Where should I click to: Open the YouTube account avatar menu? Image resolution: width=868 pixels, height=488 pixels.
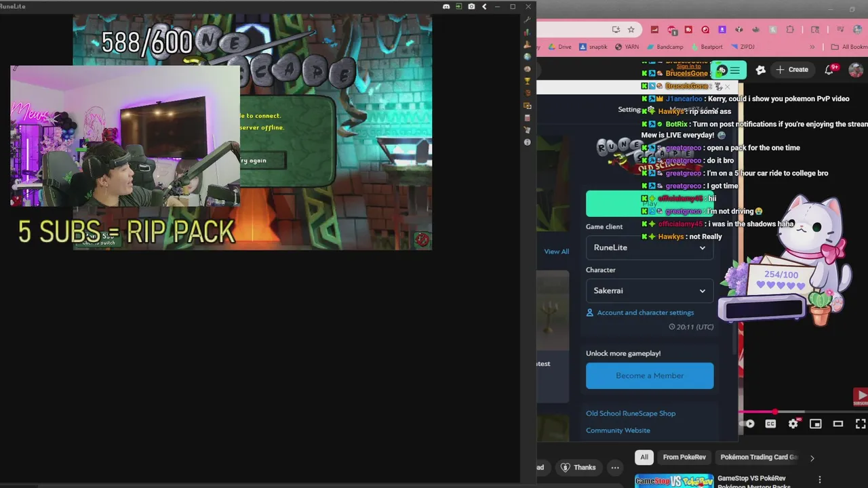click(x=856, y=69)
